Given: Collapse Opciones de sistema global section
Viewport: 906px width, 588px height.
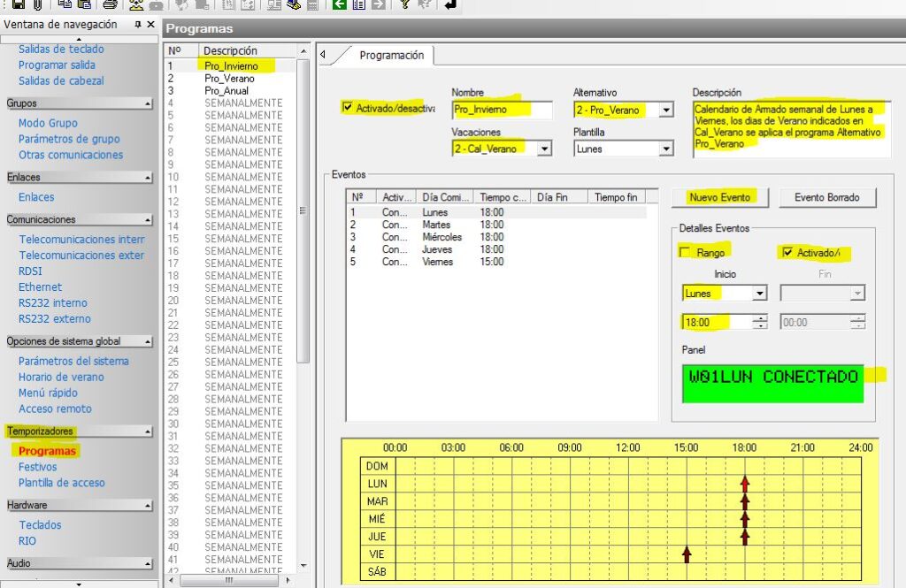Looking at the screenshot, I should pos(148,342).
